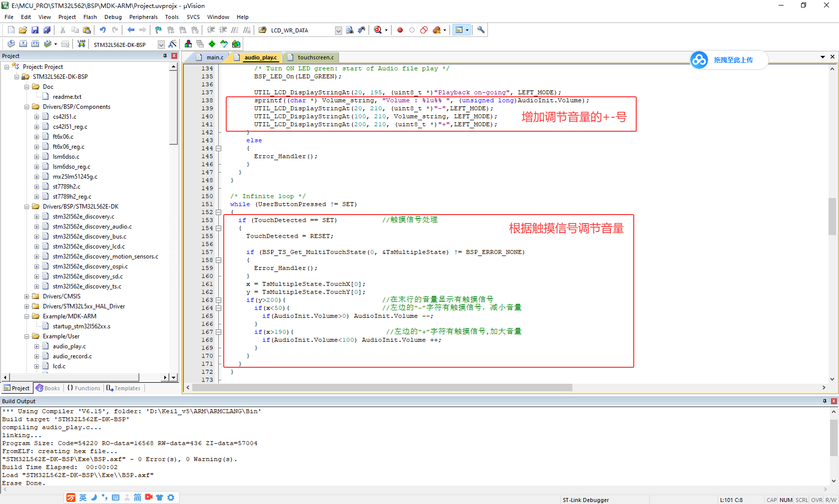Click the cloud upload widget icon
This screenshot has height=504, width=839.
pyautogui.click(x=699, y=60)
